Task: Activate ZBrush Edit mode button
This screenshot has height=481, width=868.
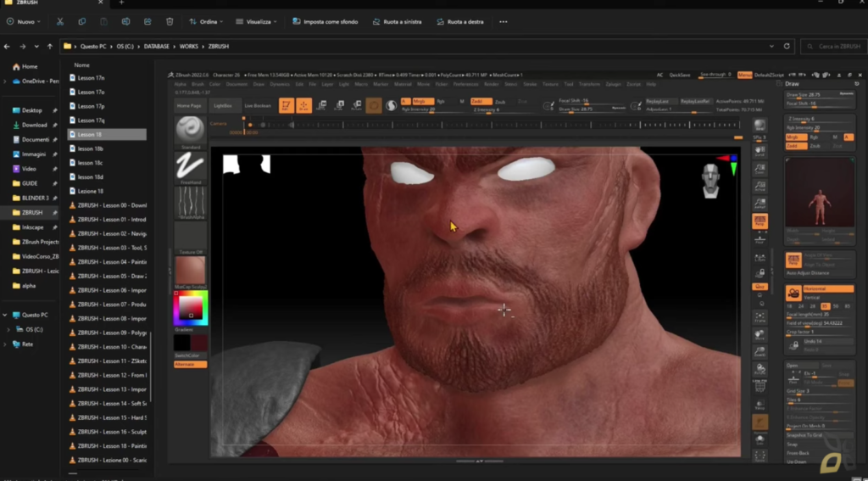Action: tap(287, 105)
